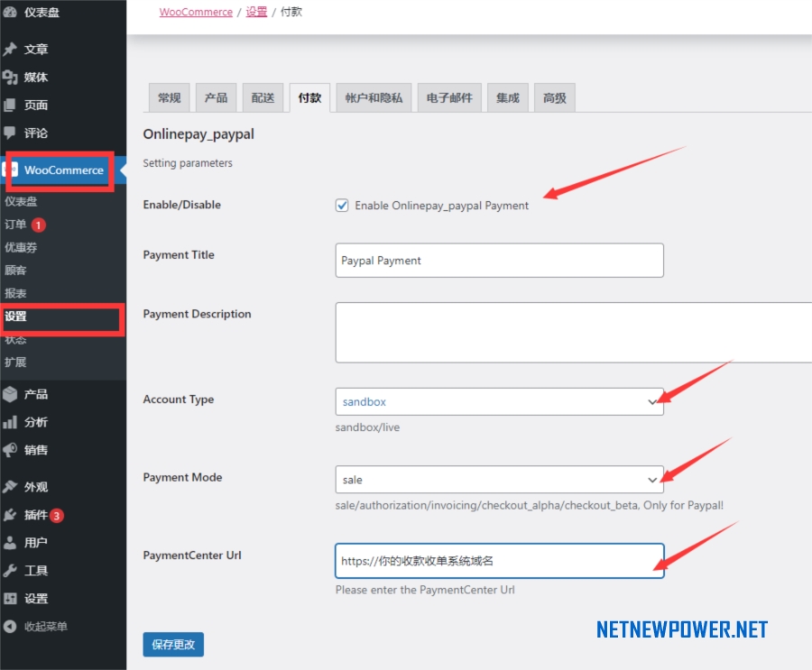Click the 'Please enter the PaymentCenter Url' hint
812x670 pixels.
[x=425, y=590]
